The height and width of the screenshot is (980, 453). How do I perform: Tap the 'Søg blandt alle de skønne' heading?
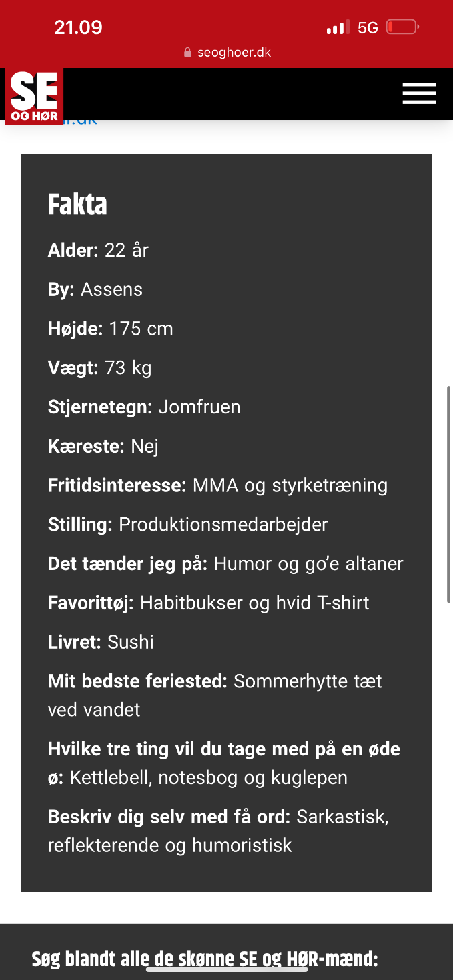coord(205,959)
